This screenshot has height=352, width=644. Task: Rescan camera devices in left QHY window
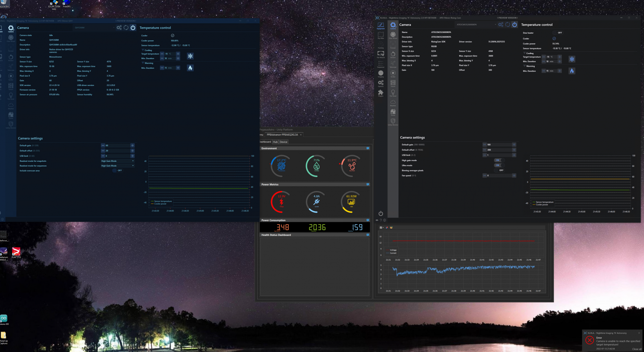pos(126,28)
